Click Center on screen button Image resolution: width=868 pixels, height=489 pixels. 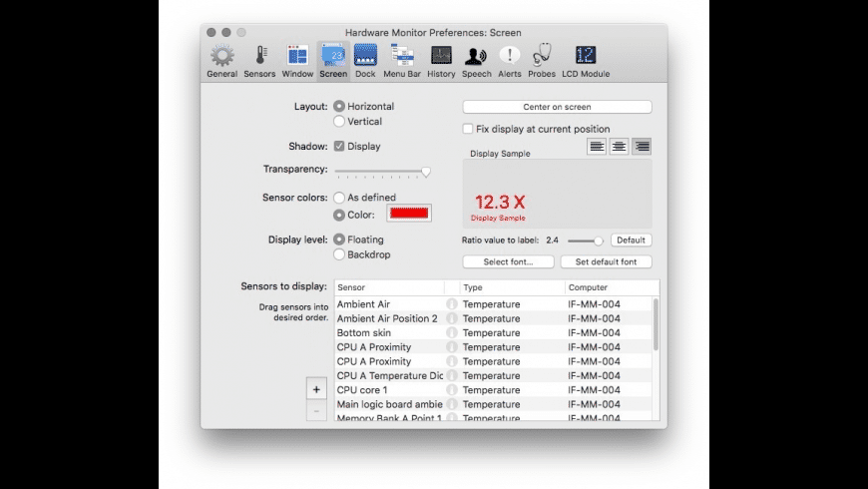pos(557,107)
